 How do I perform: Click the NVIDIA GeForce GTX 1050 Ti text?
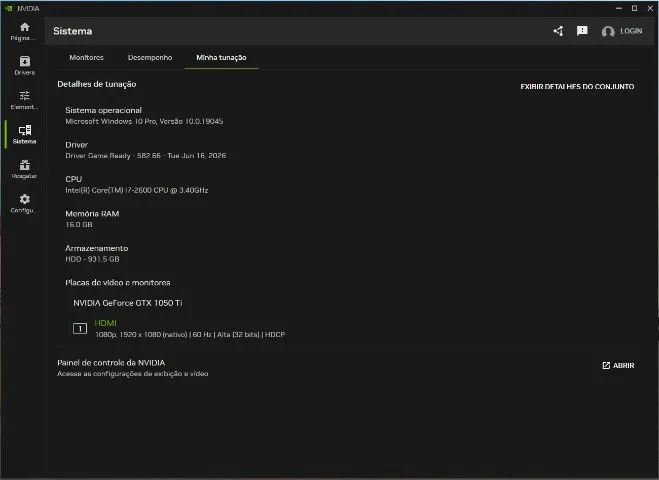[x=128, y=303]
